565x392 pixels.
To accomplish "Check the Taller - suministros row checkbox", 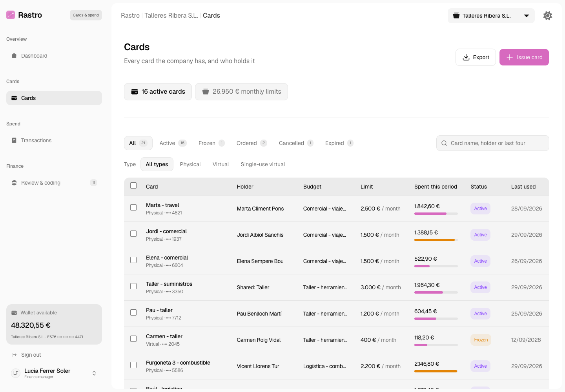I will [133, 286].
